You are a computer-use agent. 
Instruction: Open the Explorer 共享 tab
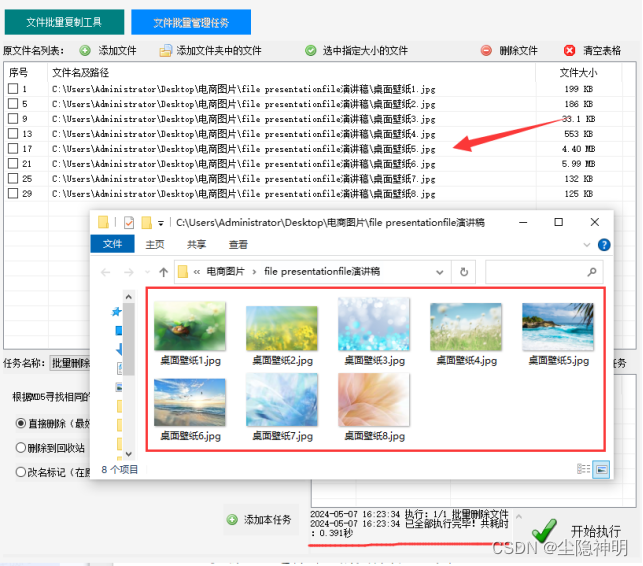coord(196,244)
